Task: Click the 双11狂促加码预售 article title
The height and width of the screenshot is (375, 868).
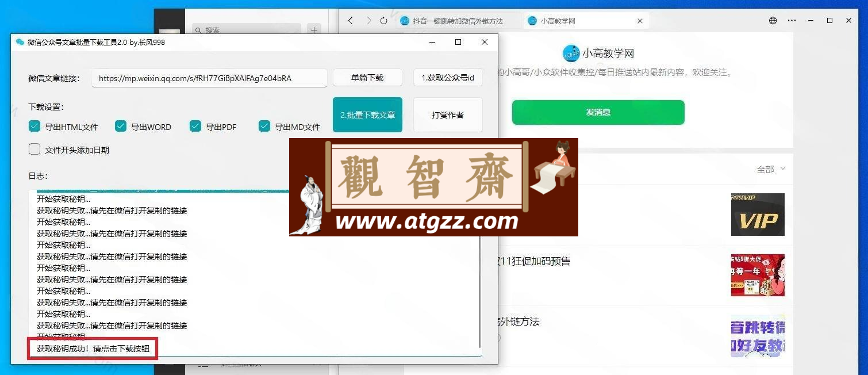Action: (x=534, y=261)
